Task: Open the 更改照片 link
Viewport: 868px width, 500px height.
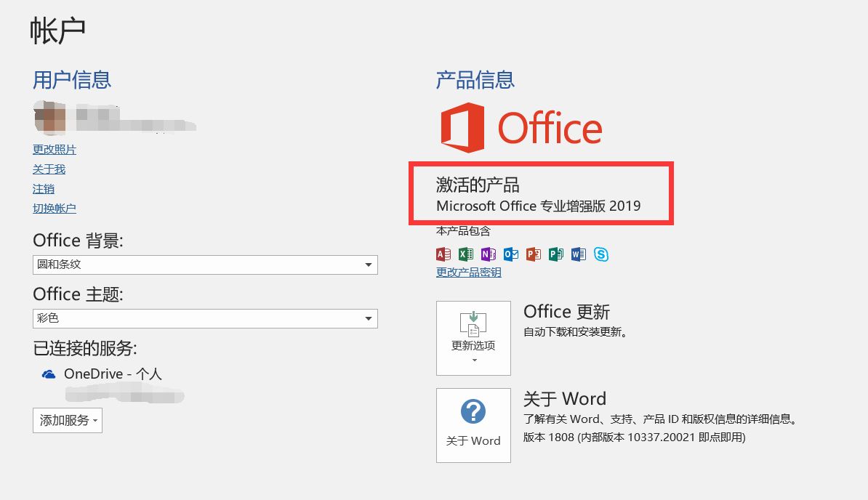Action: click(55, 149)
